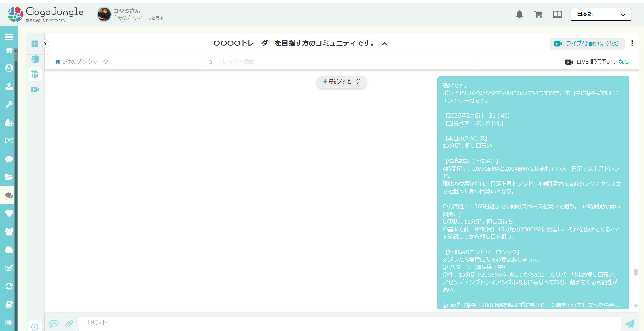The height and width of the screenshot is (331, 644).
Task: Select the highlighted community chat sidebar icon
Action: click(9, 195)
